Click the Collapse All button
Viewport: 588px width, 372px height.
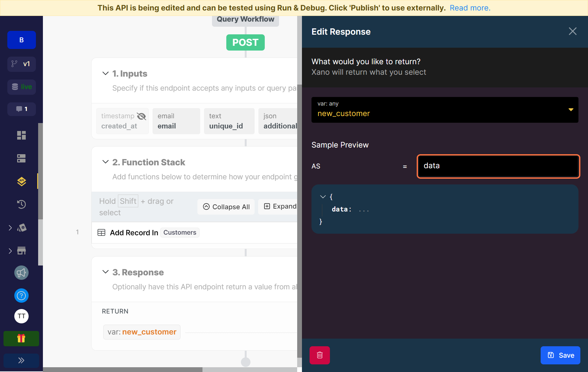point(226,207)
